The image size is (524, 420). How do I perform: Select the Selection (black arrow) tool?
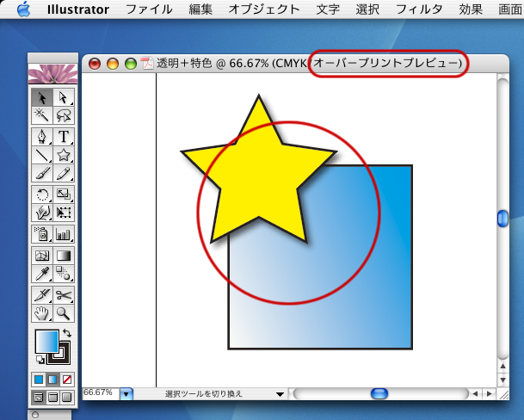pos(42,97)
